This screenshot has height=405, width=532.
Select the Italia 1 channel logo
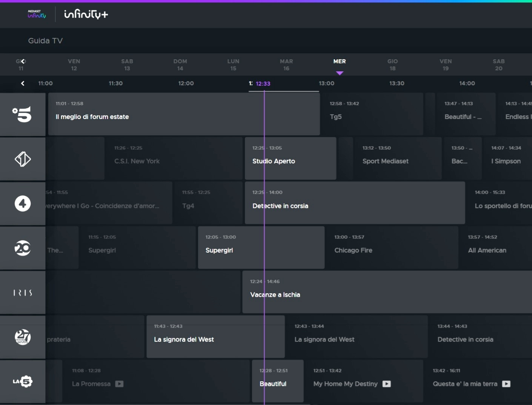(23, 159)
